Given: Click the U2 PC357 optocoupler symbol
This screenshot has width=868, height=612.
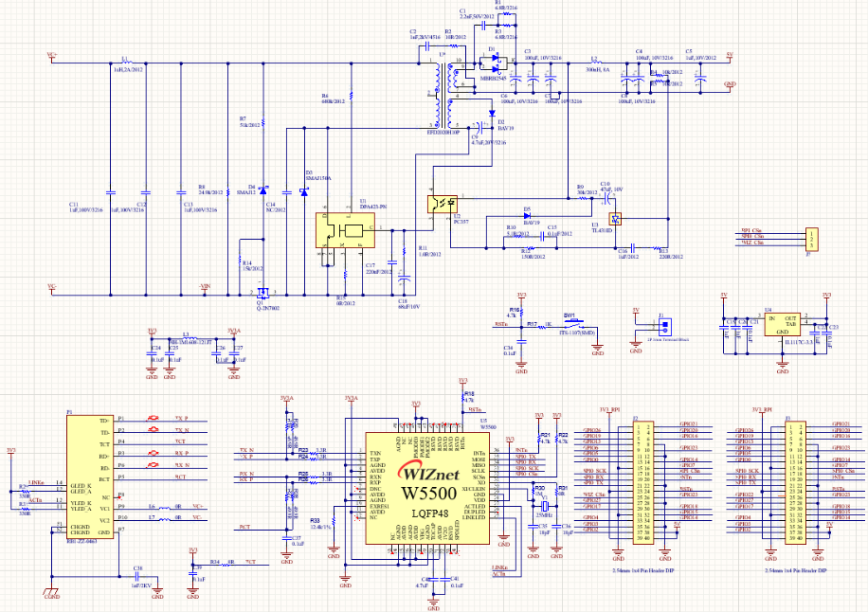Looking at the screenshot, I should pos(442,203).
